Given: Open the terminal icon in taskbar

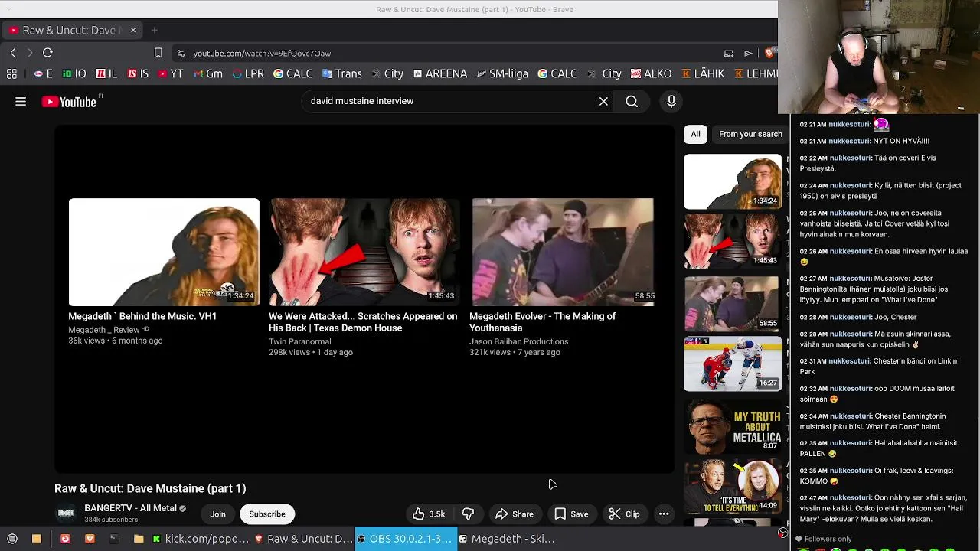Looking at the screenshot, I should (113, 539).
